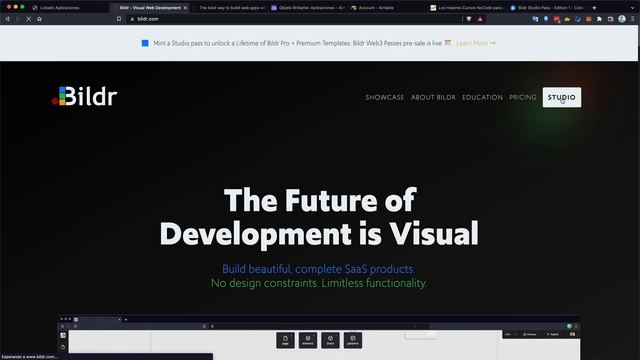The width and height of the screenshot is (640, 360).
Task: Click the Bildr logo in the header
Action: pyautogui.click(x=84, y=96)
